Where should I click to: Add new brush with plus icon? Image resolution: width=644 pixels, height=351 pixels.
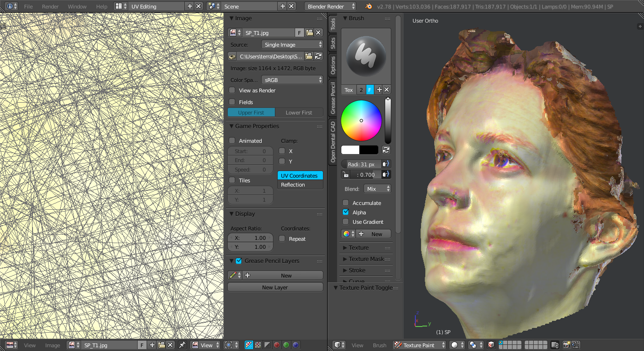point(379,90)
